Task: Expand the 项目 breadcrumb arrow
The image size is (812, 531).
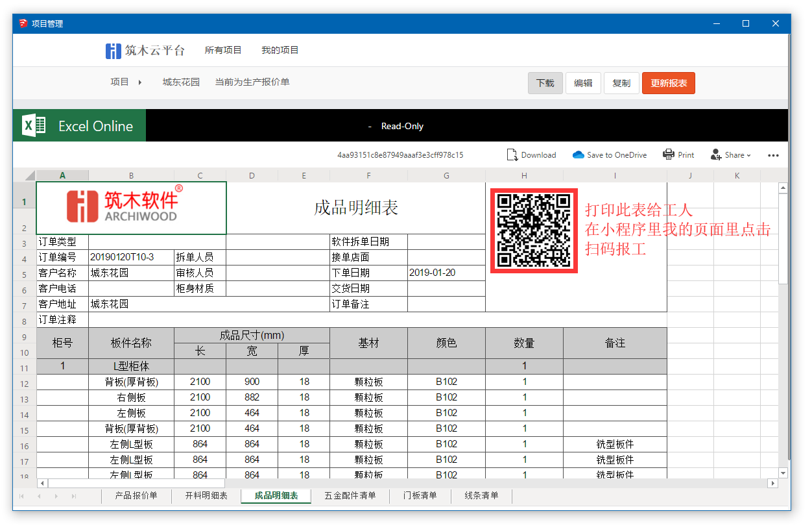Action: pyautogui.click(x=140, y=82)
